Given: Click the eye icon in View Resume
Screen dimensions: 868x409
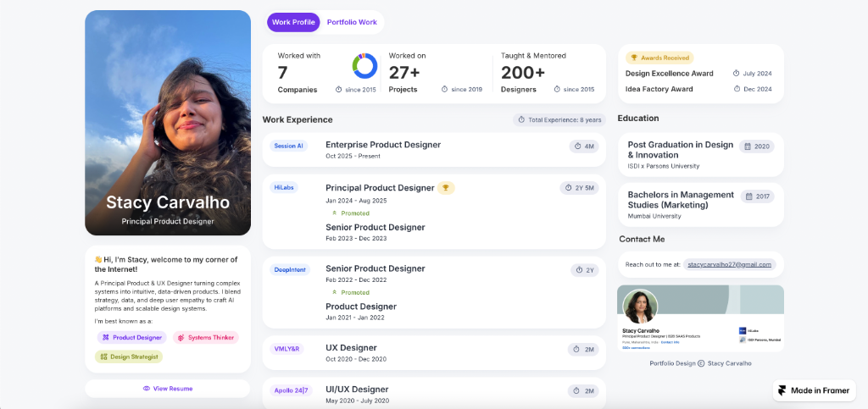Looking at the screenshot, I should click(147, 389).
